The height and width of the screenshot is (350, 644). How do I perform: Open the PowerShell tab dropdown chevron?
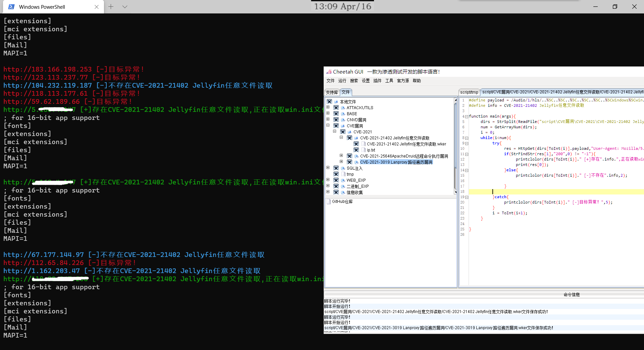click(x=125, y=7)
